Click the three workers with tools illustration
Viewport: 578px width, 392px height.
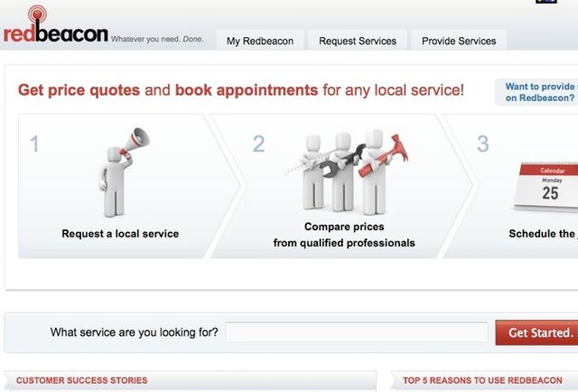click(x=347, y=172)
